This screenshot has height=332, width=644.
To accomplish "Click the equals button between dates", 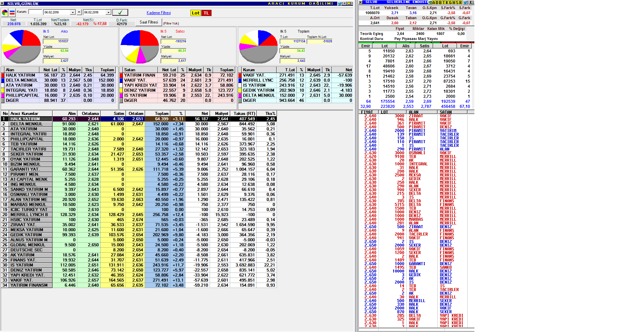I will click(79, 12).
